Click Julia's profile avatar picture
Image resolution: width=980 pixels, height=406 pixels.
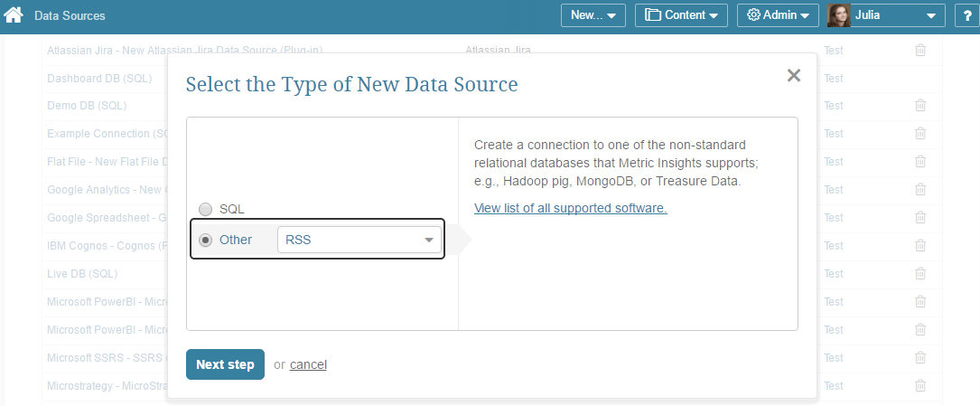[x=839, y=15]
